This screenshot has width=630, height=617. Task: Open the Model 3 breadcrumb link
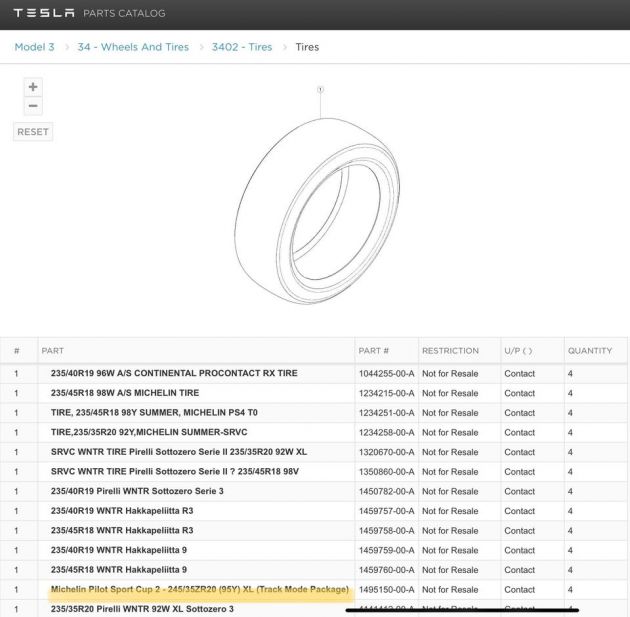point(34,47)
